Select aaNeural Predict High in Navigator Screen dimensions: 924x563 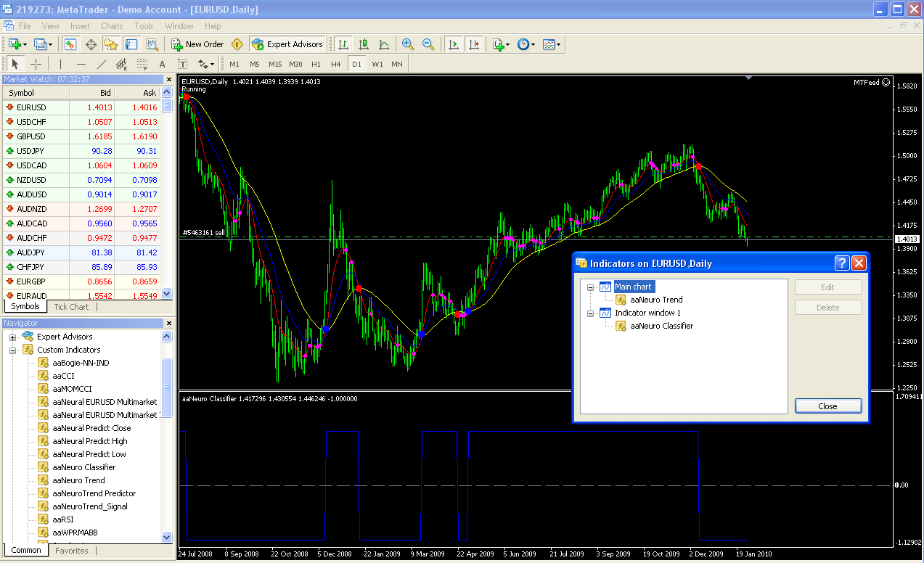point(90,441)
